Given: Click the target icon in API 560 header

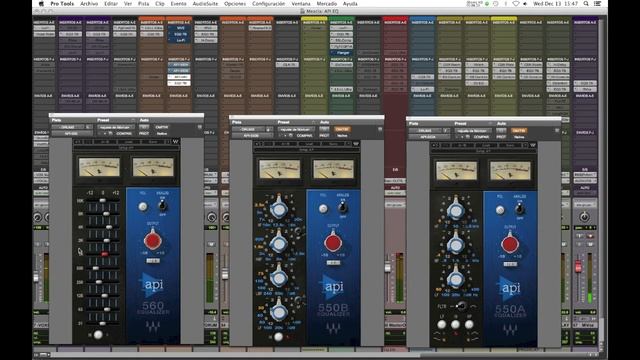Looking at the screenshot, I should coord(200,127).
